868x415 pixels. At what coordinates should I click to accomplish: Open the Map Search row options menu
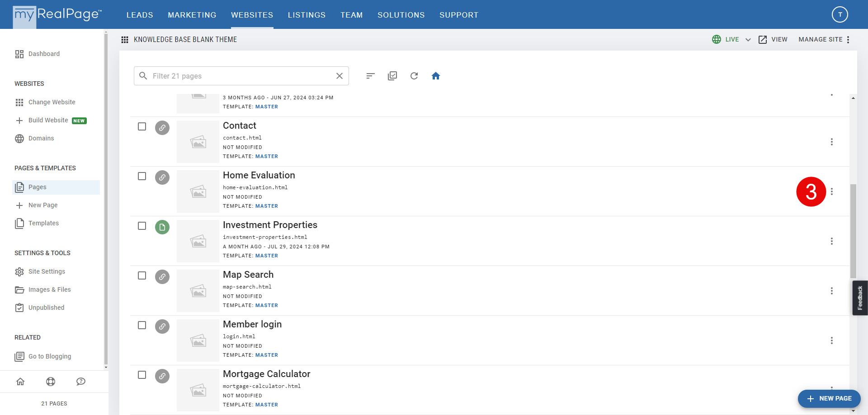coord(831,291)
